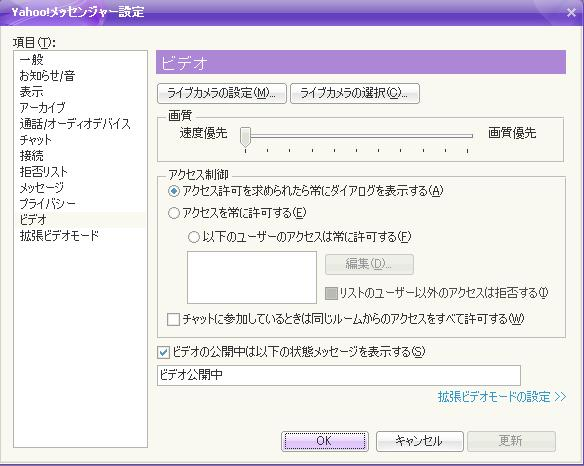Open プライバシー settings category

point(47,204)
